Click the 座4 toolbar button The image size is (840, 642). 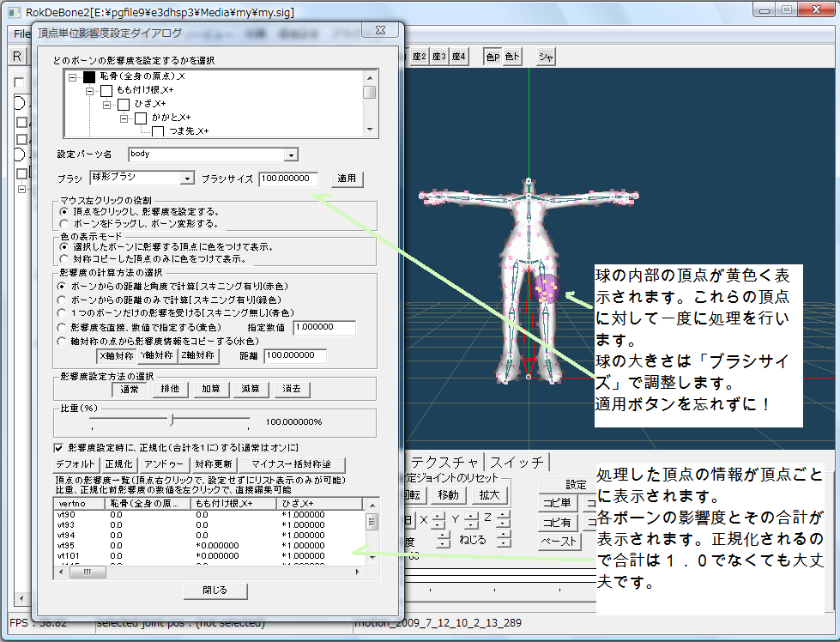pos(458,57)
